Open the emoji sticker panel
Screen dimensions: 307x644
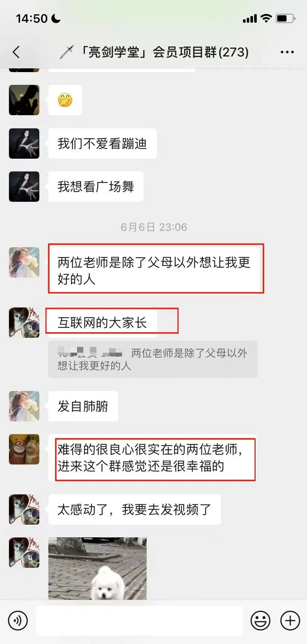(260, 620)
